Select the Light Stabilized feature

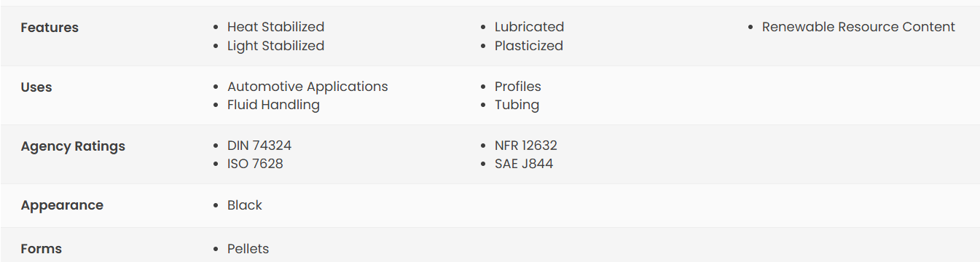tap(275, 46)
